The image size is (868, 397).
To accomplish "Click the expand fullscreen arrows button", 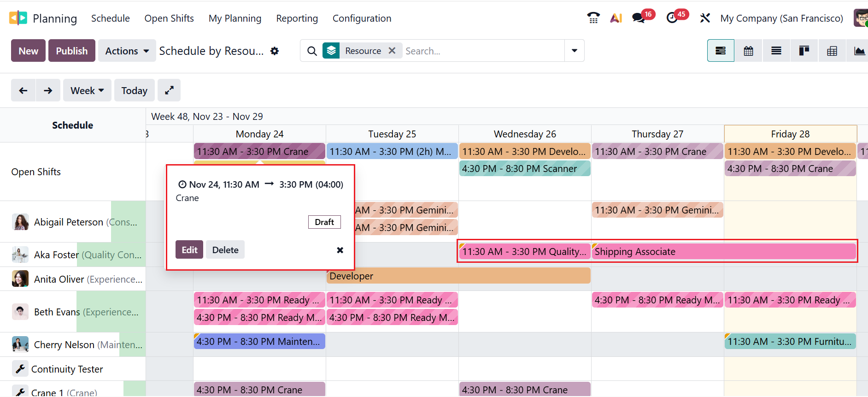I will (169, 90).
